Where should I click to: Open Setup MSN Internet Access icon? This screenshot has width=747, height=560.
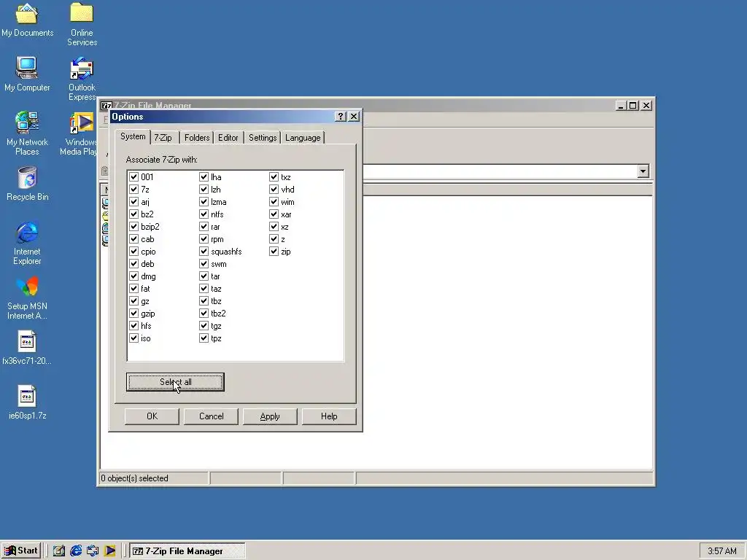pyautogui.click(x=27, y=297)
